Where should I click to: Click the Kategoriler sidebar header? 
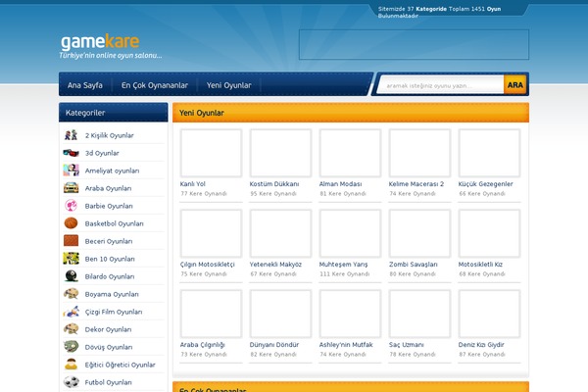coord(114,112)
